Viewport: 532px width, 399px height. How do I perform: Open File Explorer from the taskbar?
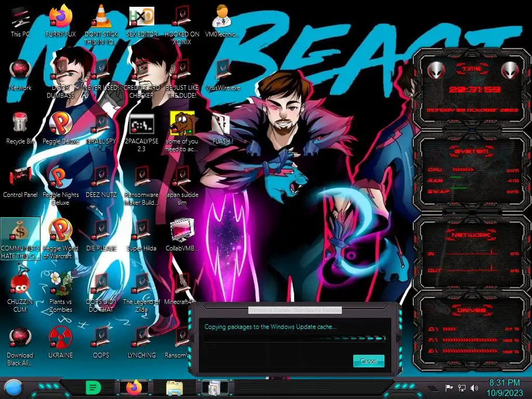point(175,388)
